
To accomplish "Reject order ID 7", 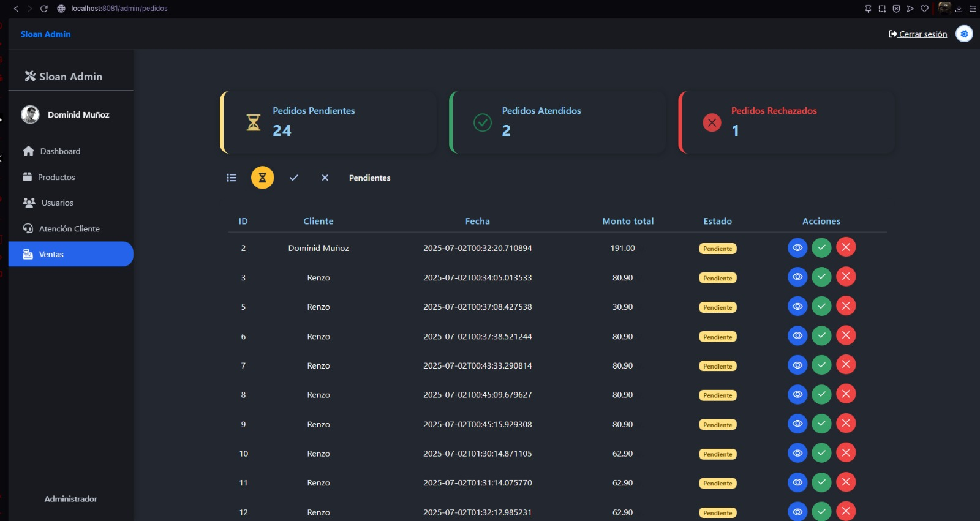I will coord(846,365).
